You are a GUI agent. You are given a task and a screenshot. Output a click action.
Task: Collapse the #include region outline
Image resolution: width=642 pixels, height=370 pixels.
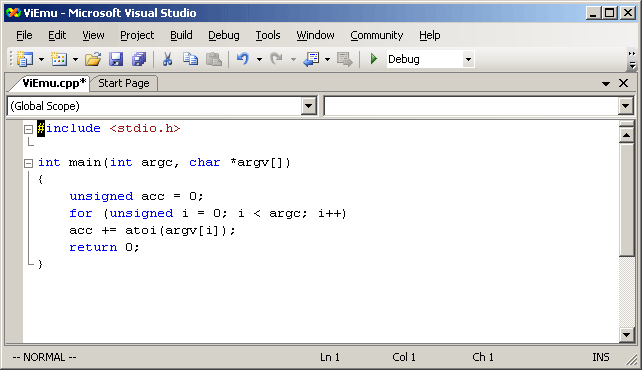28,129
